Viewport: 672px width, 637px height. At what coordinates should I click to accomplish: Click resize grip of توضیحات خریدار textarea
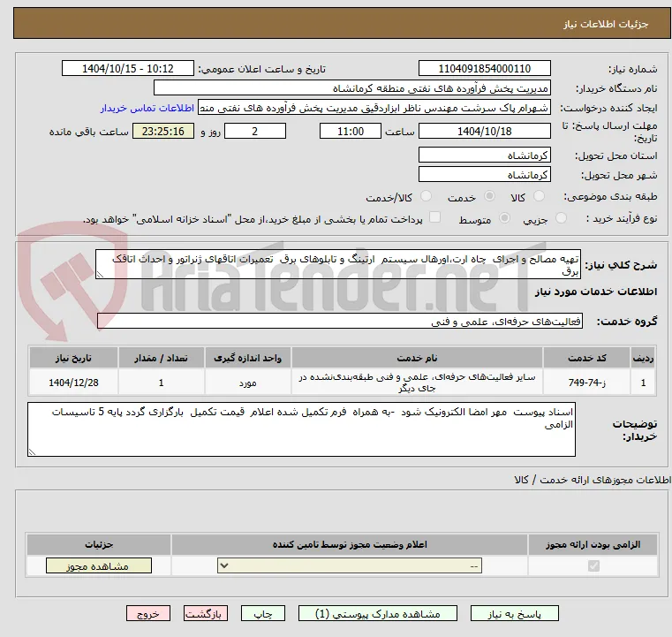[x=32, y=451]
